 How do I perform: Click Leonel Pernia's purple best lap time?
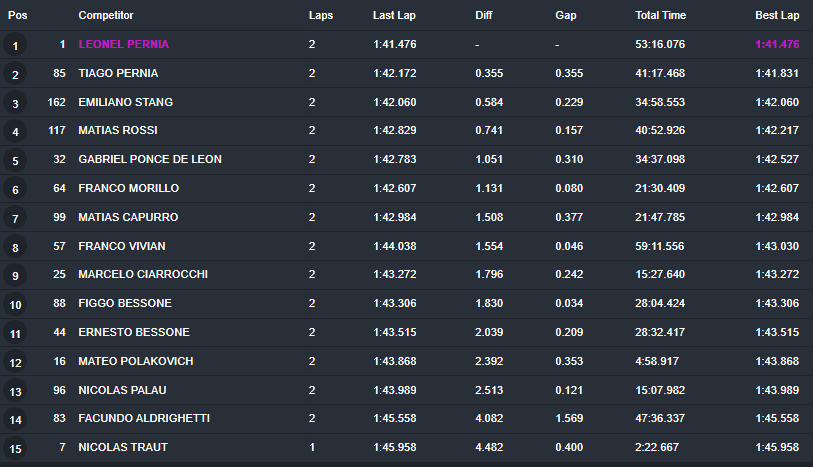point(777,45)
